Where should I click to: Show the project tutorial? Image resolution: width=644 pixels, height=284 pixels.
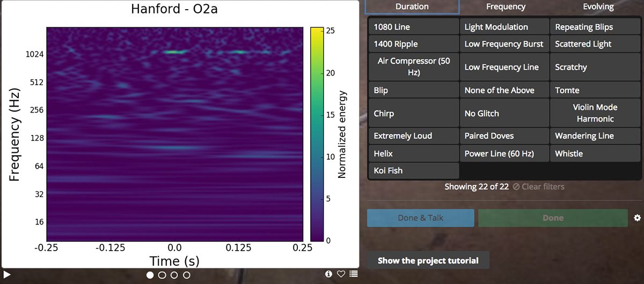point(428,260)
